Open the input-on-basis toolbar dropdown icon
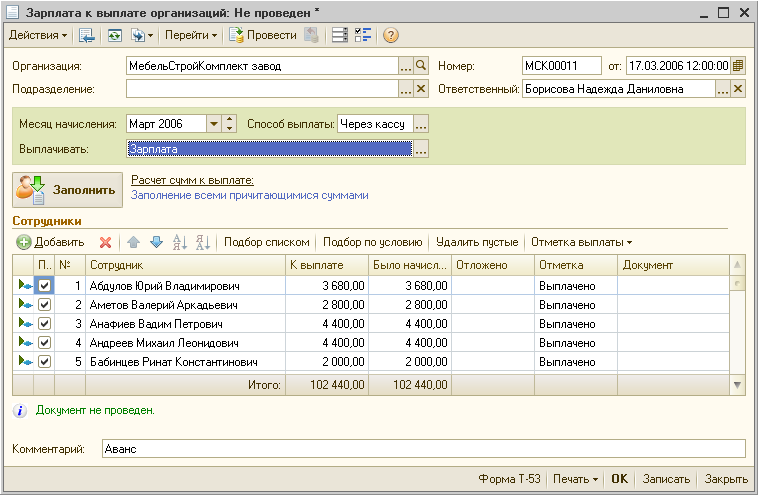Image resolution: width=758 pixels, height=495 pixels. point(142,35)
